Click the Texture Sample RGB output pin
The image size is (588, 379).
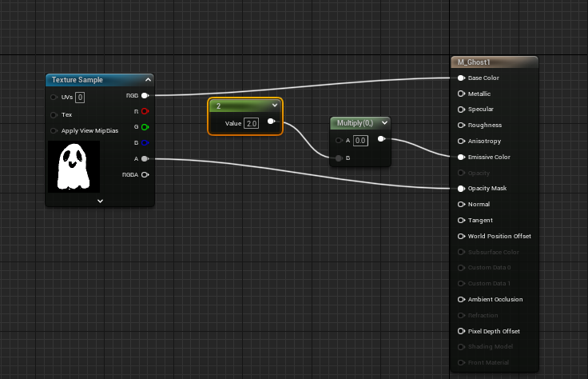tap(145, 95)
